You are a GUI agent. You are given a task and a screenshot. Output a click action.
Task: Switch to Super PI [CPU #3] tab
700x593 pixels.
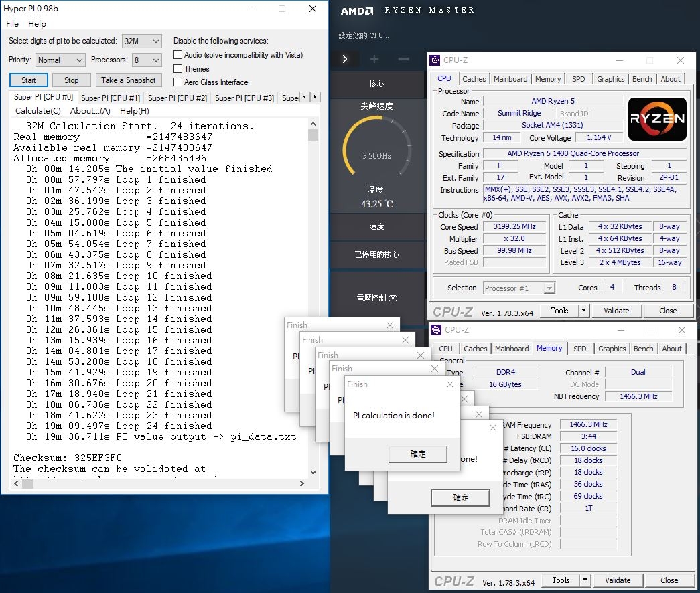[x=244, y=98]
